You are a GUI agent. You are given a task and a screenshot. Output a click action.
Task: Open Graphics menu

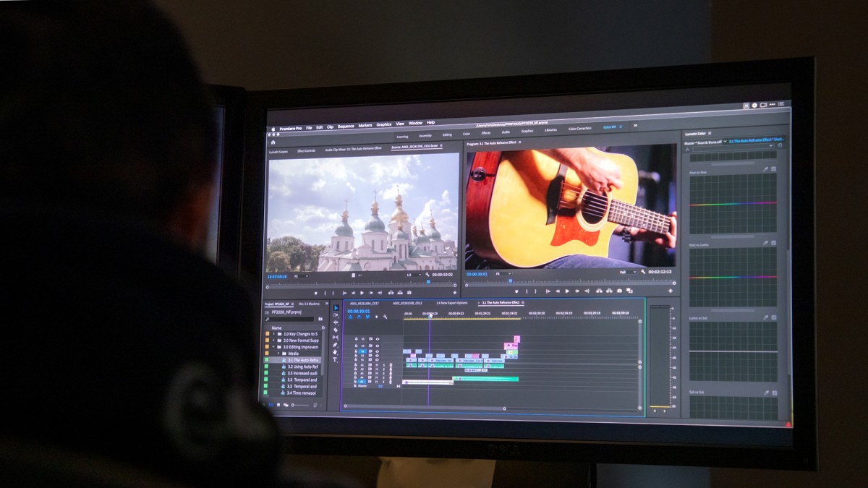pos(384,124)
